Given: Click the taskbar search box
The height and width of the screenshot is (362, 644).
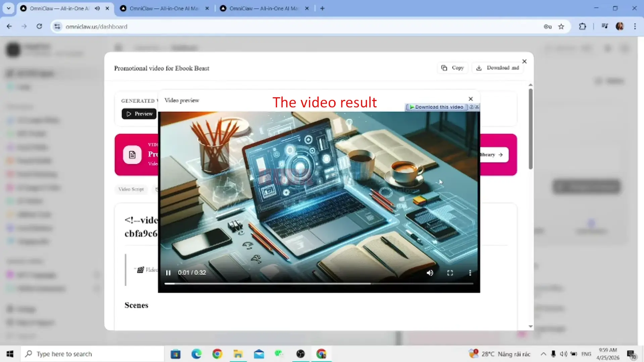Looking at the screenshot, I should pos(92,354).
